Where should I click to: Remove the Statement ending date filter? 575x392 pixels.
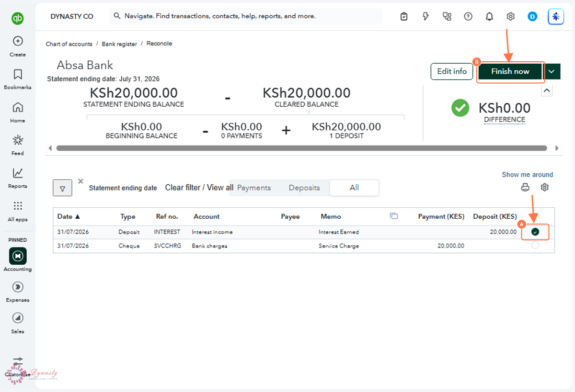pos(80,181)
